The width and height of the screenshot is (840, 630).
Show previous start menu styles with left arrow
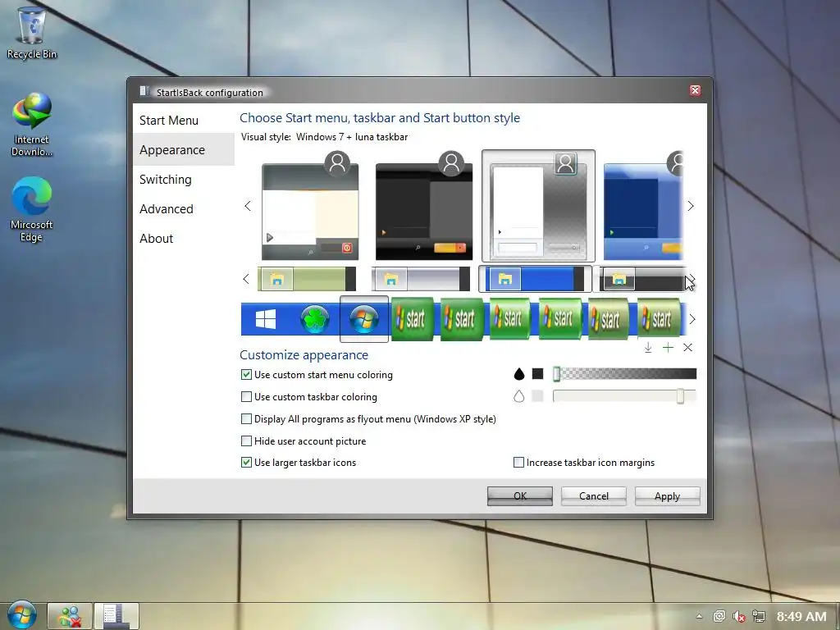coord(248,206)
